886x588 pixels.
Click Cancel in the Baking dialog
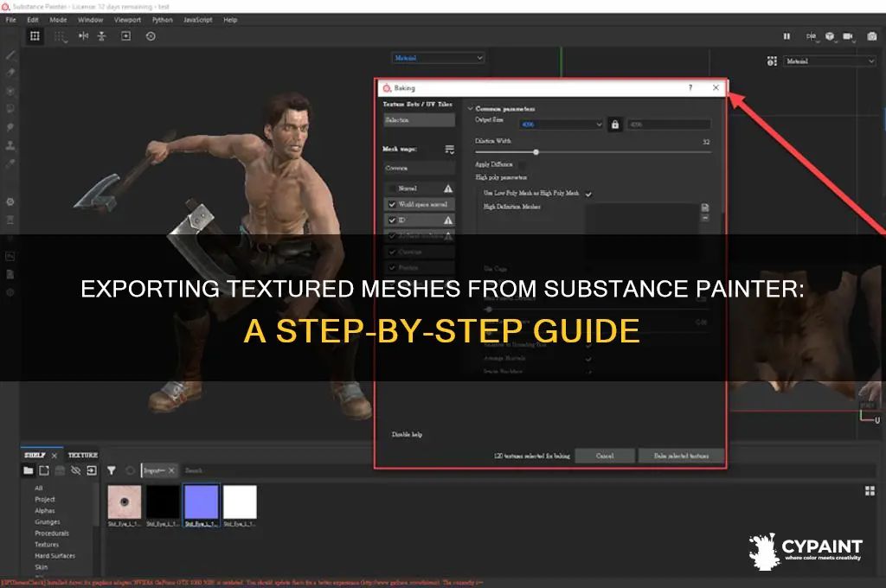[x=605, y=456]
